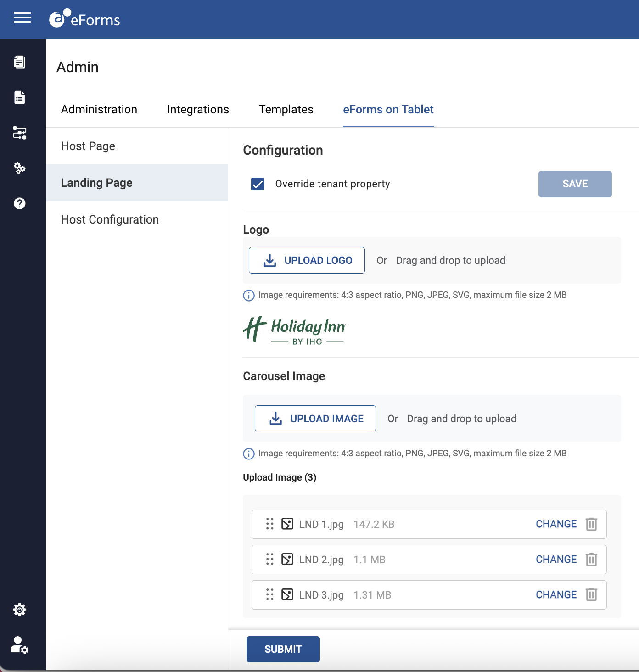Click the LND 3.jpg file name
The height and width of the screenshot is (672, 639).
pos(321,595)
